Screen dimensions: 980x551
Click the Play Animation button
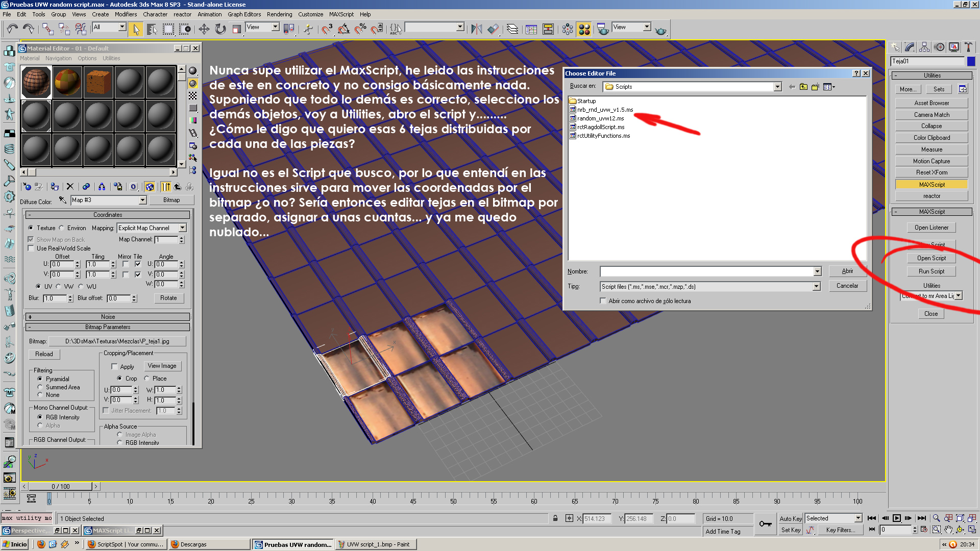(x=897, y=518)
